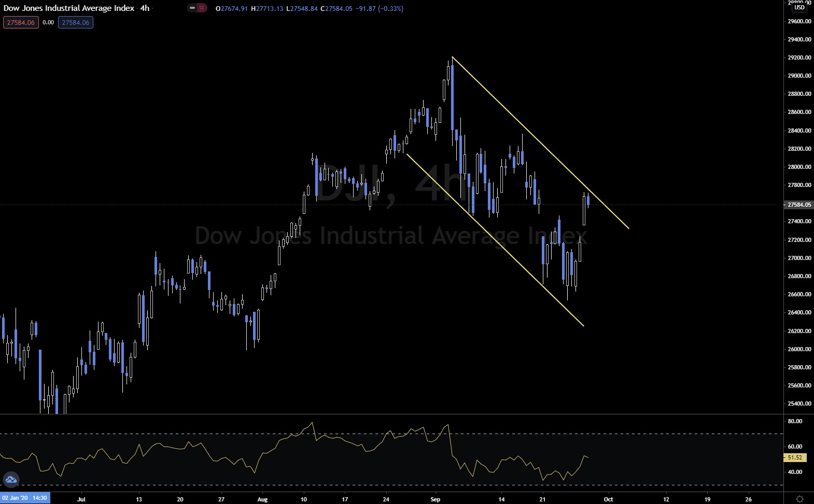Click the 29600.00 price scale label

pyautogui.click(x=799, y=21)
